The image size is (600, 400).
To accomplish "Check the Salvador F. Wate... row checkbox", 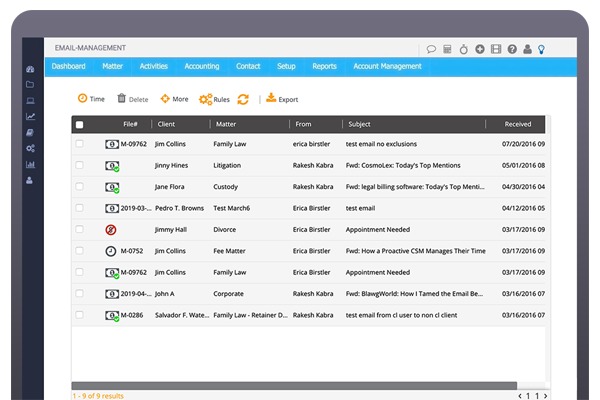I will point(79,315).
